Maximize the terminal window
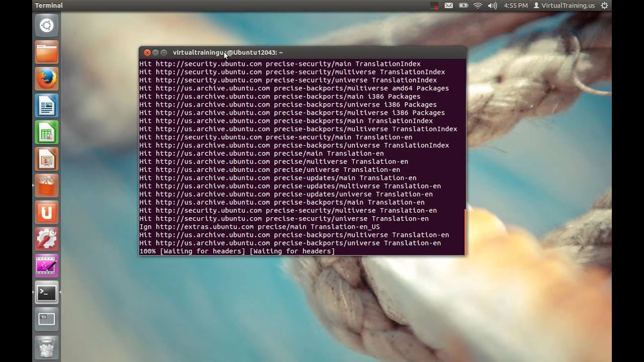Screen dimensions: 644x362 pos(164,52)
